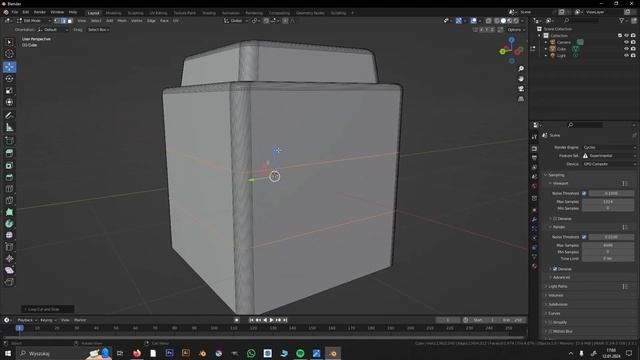Switch to the Sculpting workspace tab
This screenshot has height=360, width=640.
pos(136,13)
